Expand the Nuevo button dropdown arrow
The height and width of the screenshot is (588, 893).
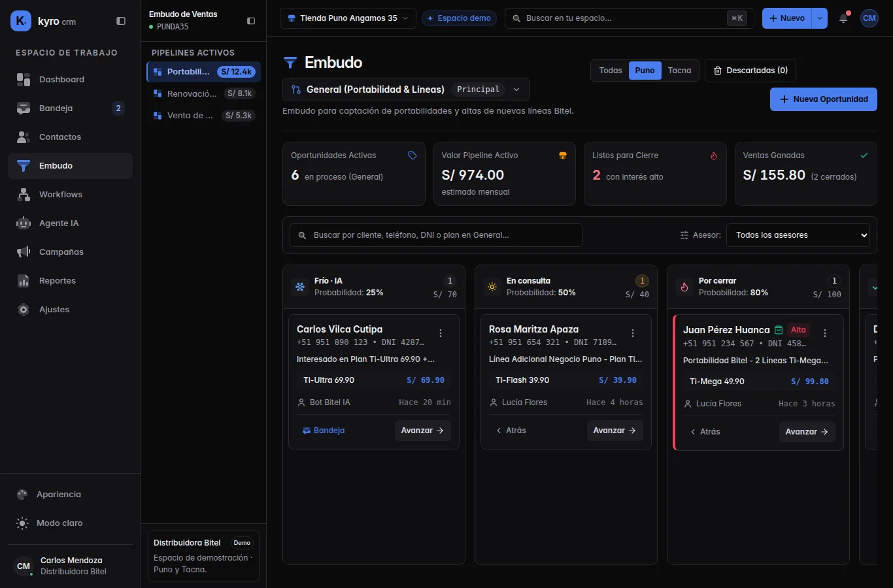820,18
